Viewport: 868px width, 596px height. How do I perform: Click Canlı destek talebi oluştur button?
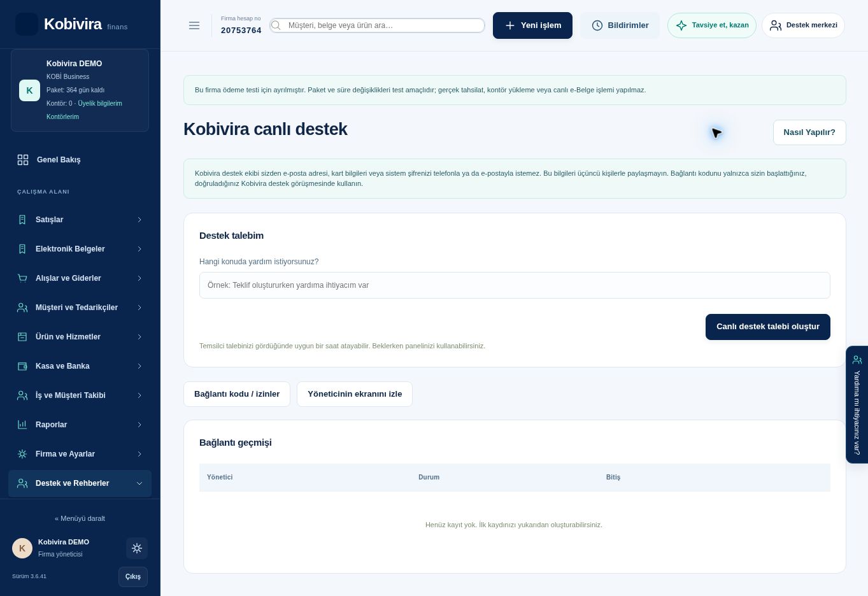pos(768,327)
